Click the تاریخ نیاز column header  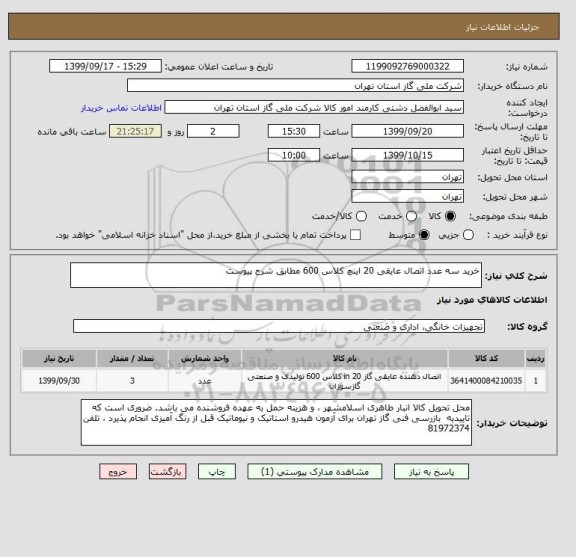[x=59, y=358]
